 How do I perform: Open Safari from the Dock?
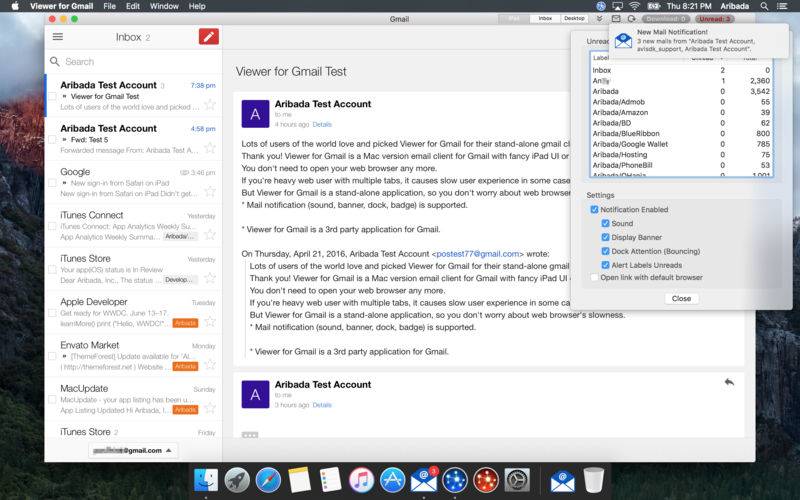point(268,480)
